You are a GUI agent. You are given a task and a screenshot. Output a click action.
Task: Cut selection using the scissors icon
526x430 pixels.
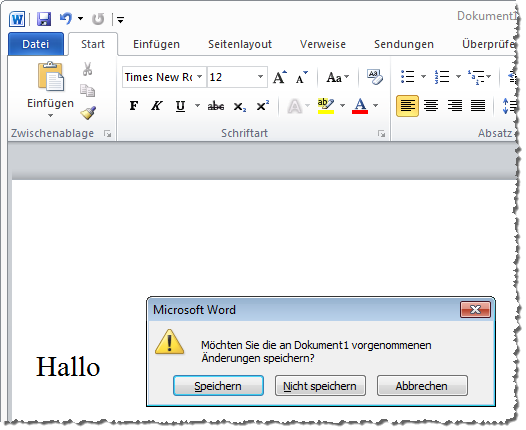point(88,69)
